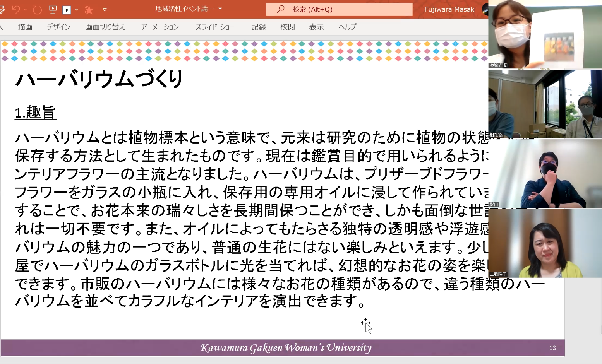This screenshot has width=602, height=364.
Task: Select the 藤原 昌樹 video tile
Action: click(545, 35)
